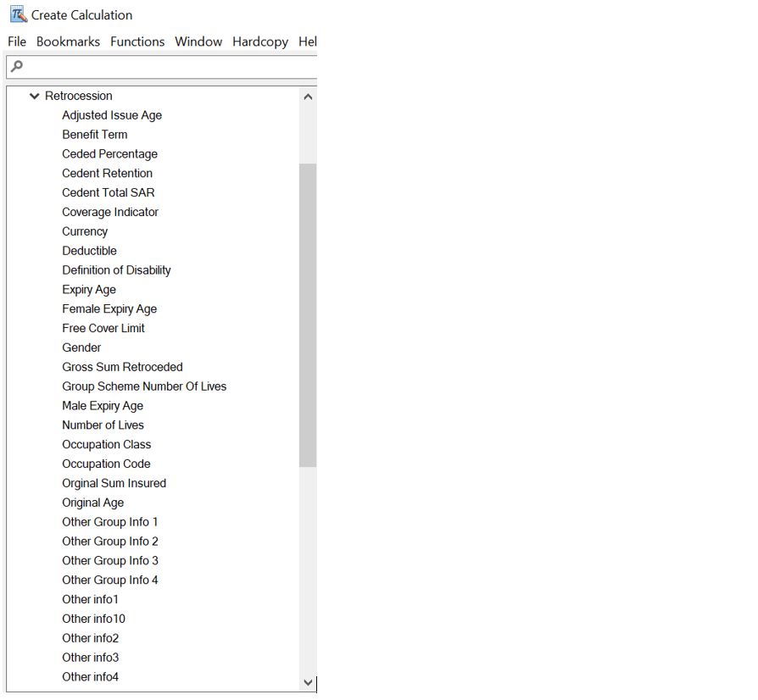Open the File menu

click(17, 42)
